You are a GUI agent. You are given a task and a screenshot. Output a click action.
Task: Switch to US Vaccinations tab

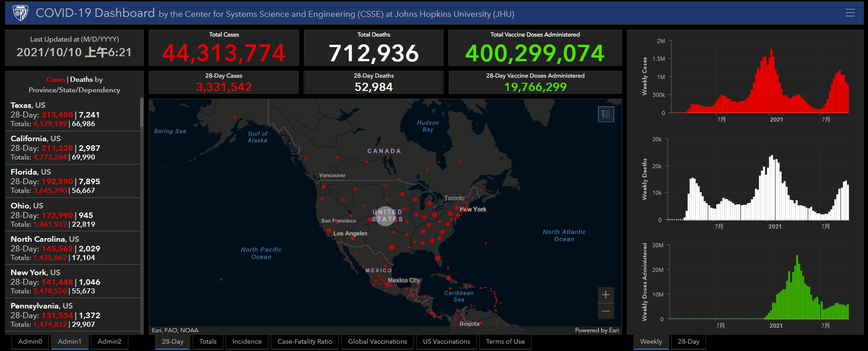click(447, 341)
